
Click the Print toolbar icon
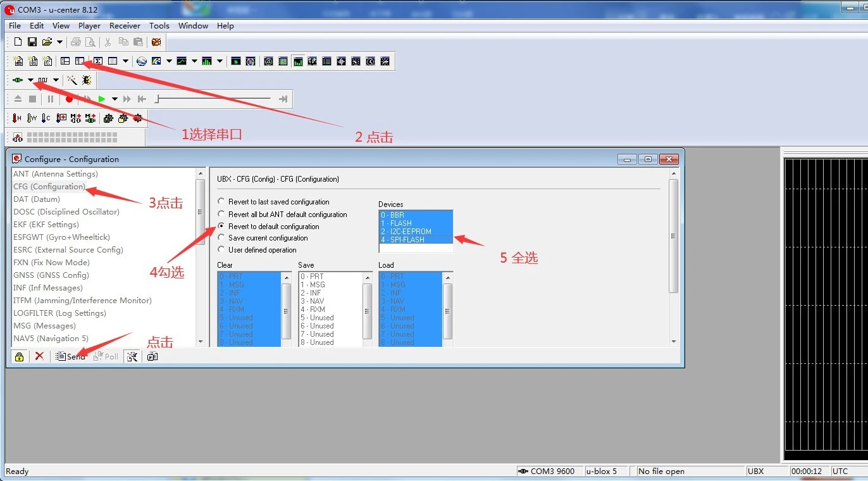pyautogui.click(x=76, y=42)
